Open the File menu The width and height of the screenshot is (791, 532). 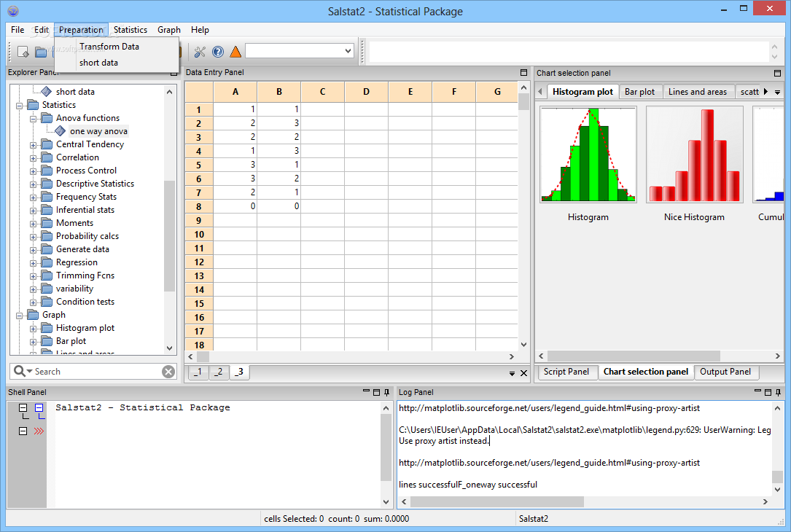click(17, 30)
